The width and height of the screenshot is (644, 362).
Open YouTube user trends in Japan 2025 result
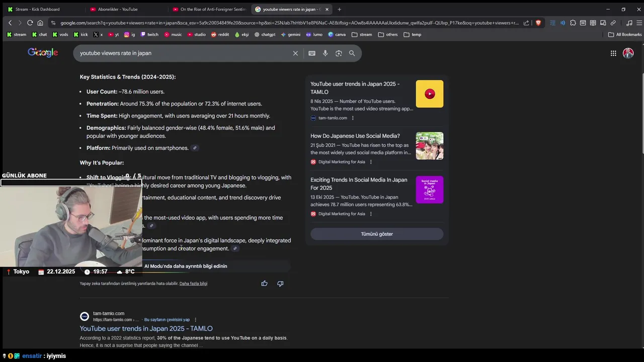(x=146, y=329)
